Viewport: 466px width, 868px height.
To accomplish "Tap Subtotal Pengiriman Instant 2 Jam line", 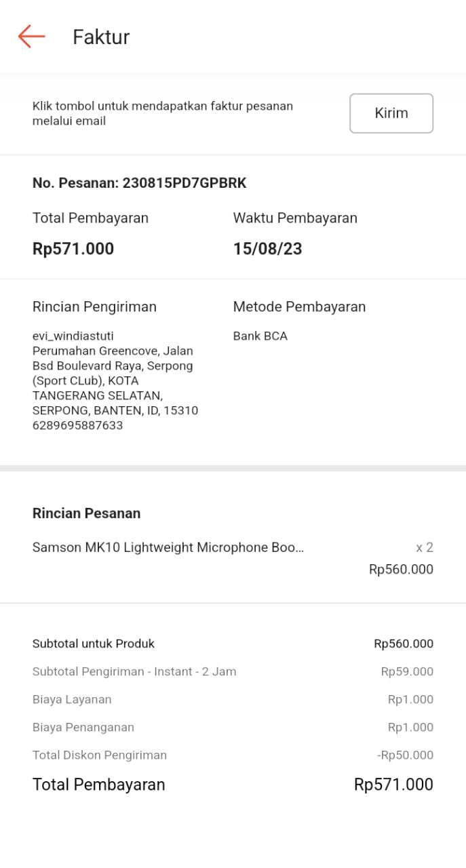I will tap(134, 671).
